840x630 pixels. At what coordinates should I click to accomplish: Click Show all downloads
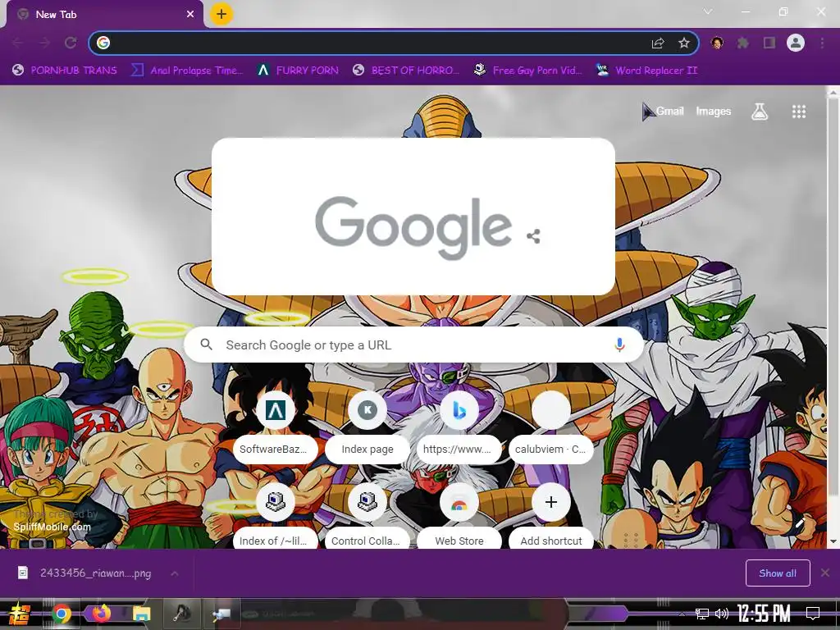tap(778, 573)
